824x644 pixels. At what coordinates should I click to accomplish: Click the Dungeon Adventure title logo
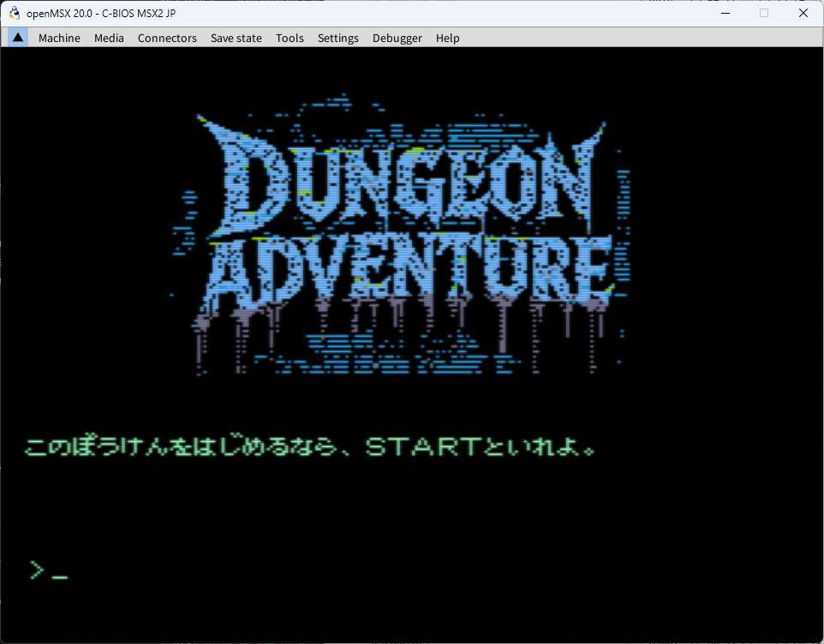(402, 235)
